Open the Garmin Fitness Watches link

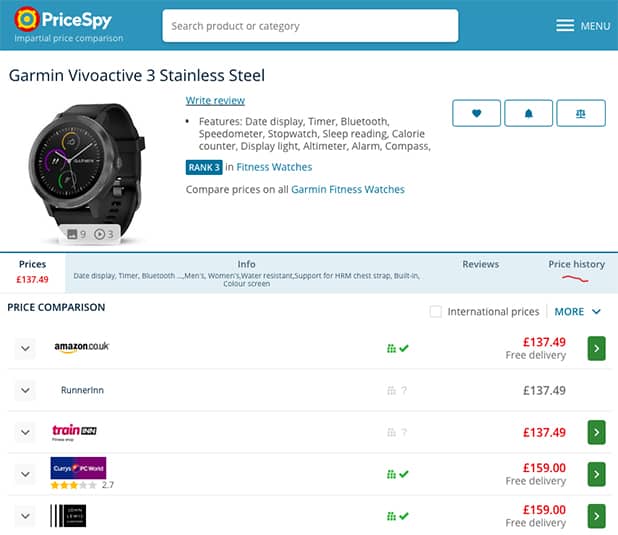347,189
